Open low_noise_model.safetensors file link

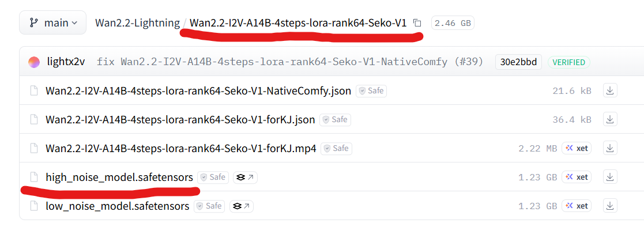[x=118, y=206]
